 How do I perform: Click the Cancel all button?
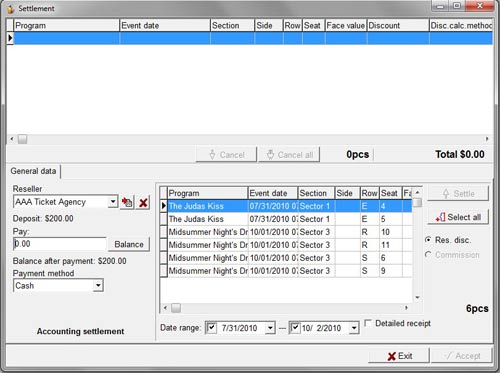pos(289,155)
